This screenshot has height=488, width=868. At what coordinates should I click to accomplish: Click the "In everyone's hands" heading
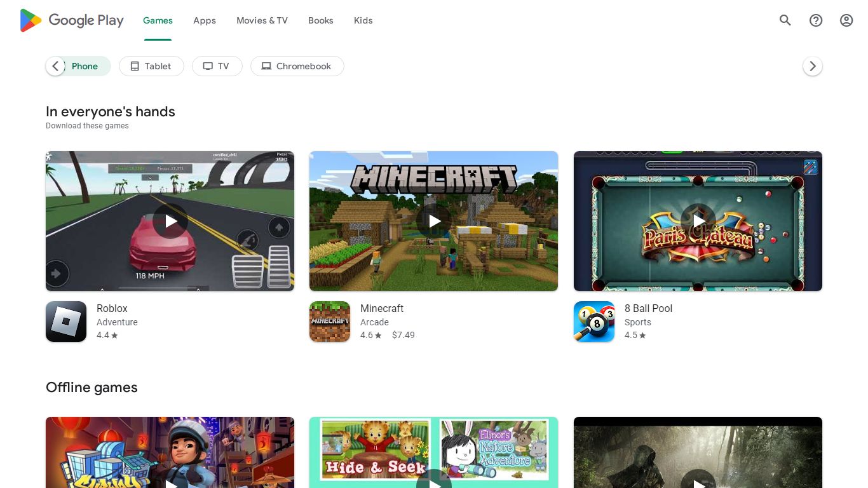click(x=111, y=112)
